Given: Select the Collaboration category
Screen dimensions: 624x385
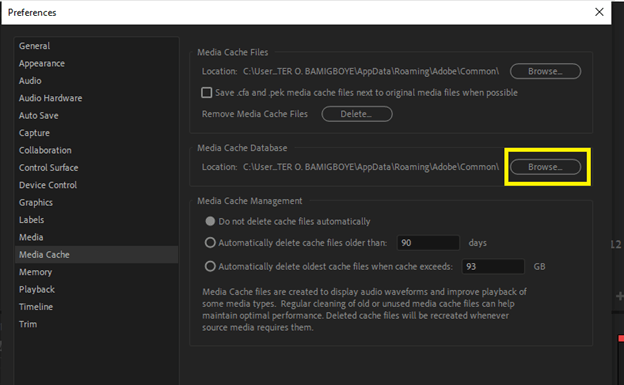Looking at the screenshot, I should [45, 150].
